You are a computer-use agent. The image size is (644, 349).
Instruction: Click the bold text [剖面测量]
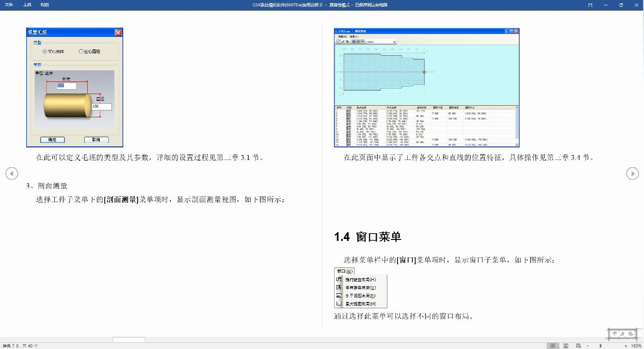click(x=121, y=199)
